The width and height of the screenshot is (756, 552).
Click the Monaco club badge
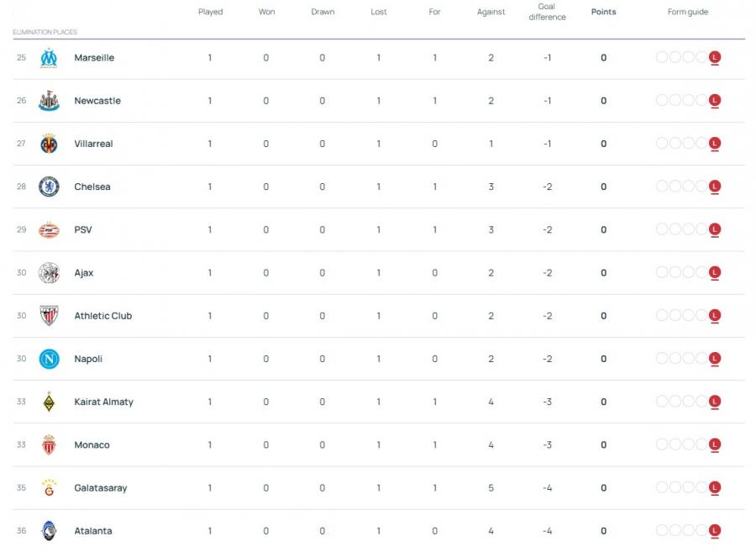(x=49, y=445)
